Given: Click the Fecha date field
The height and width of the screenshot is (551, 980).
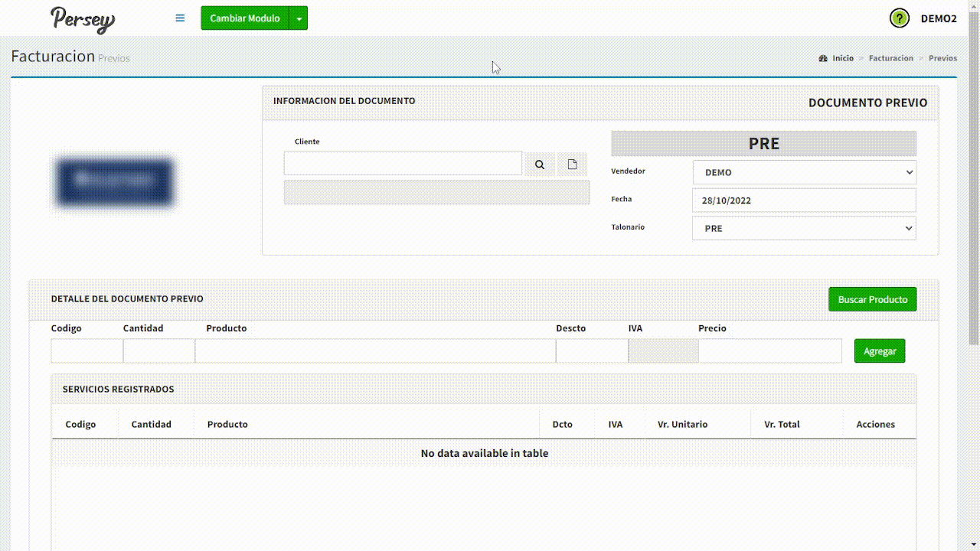Looking at the screenshot, I should 804,201.
